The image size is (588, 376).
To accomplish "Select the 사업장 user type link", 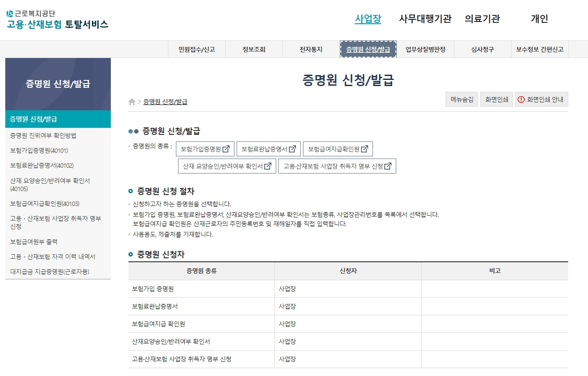I will pyautogui.click(x=369, y=19).
